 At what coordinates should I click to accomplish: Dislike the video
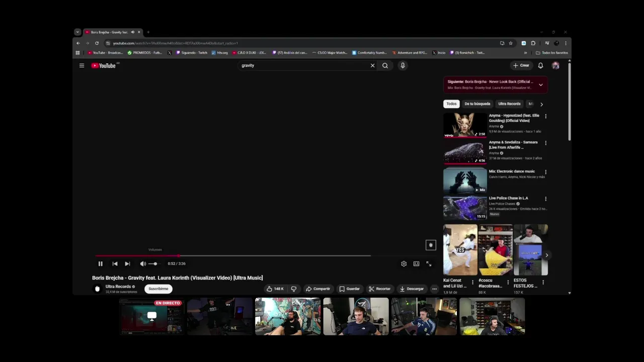pyautogui.click(x=294, y=289)
